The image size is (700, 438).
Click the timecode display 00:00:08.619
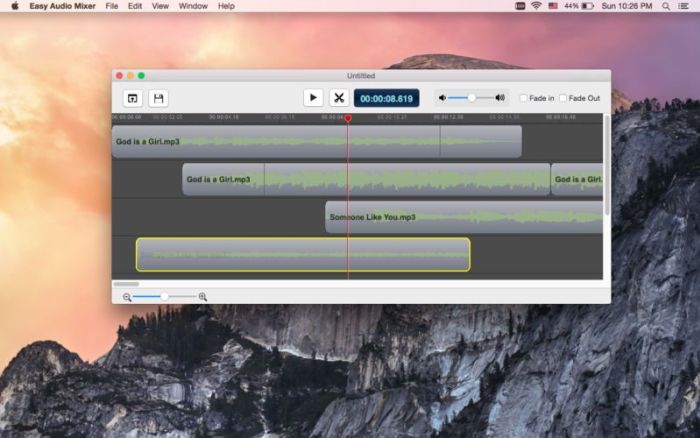pyautogui.click(x=387, y=98)
